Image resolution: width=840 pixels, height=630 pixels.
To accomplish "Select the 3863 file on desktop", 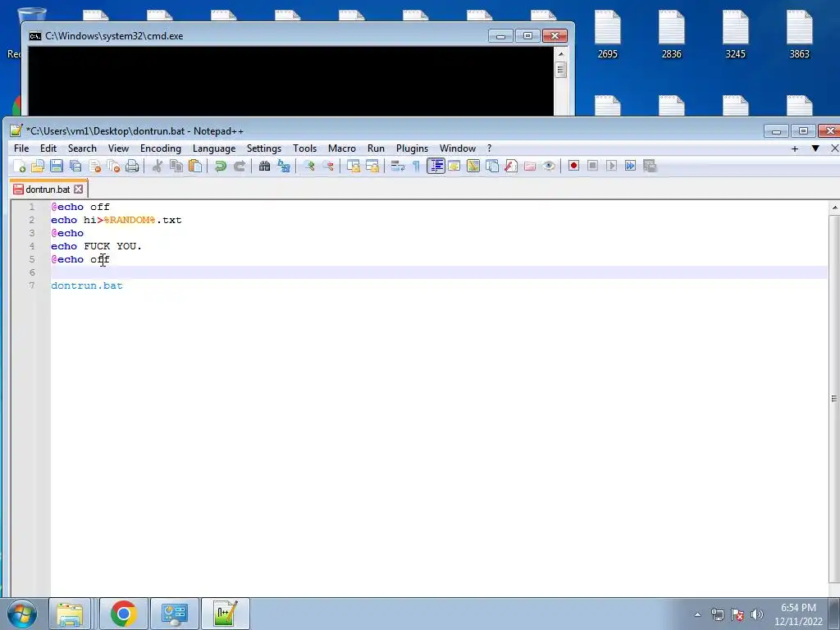I will pyautogui.click(x=799, y=34).
